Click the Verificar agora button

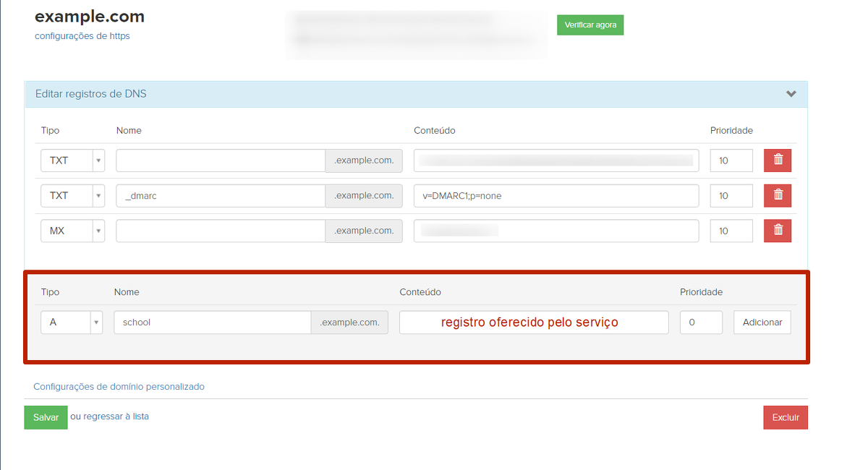[x=590, y=25]
